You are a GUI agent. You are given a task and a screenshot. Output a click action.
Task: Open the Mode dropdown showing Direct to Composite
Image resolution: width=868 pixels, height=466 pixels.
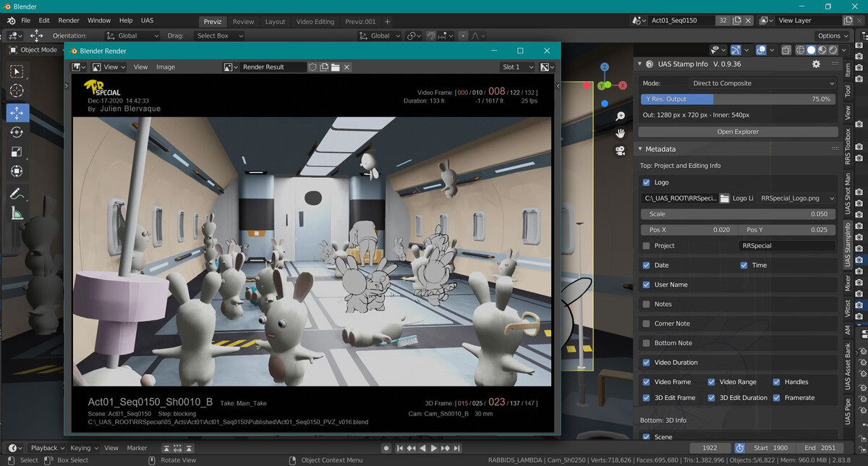click(762, 83)
